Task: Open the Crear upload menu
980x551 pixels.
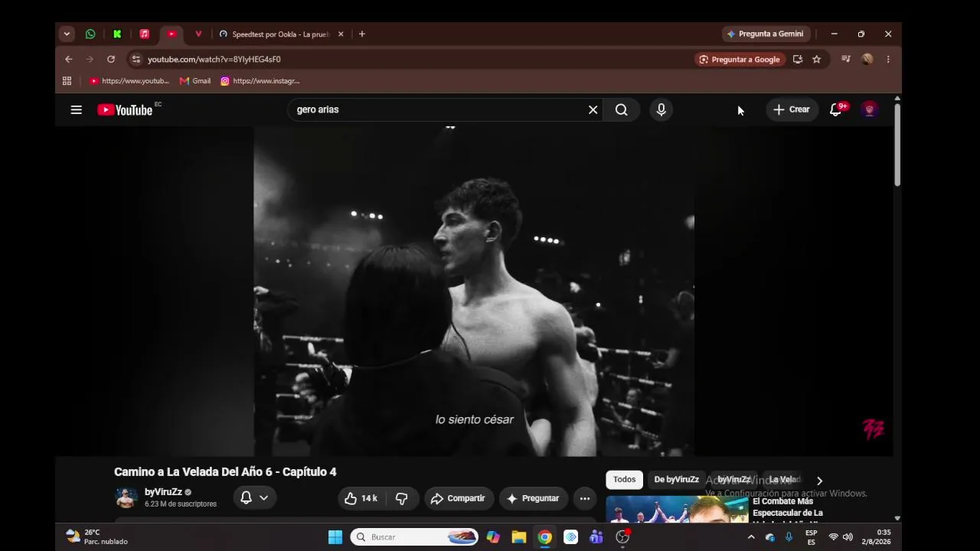Action: 792,109
